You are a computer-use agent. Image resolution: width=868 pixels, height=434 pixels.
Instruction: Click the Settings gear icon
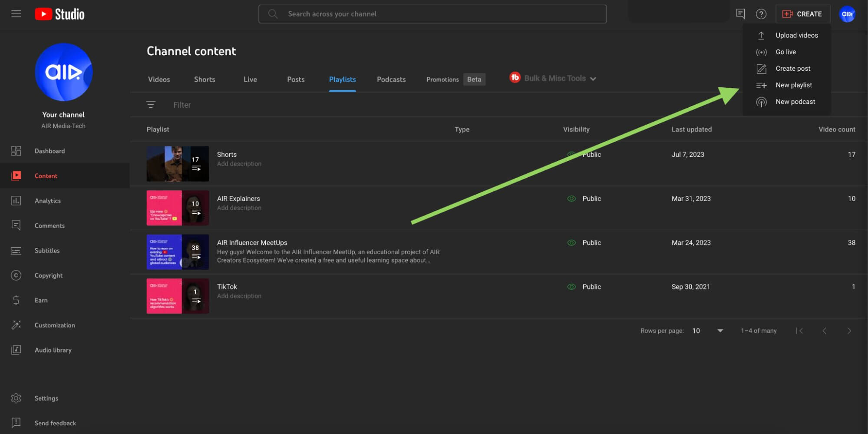pos(16,398)
